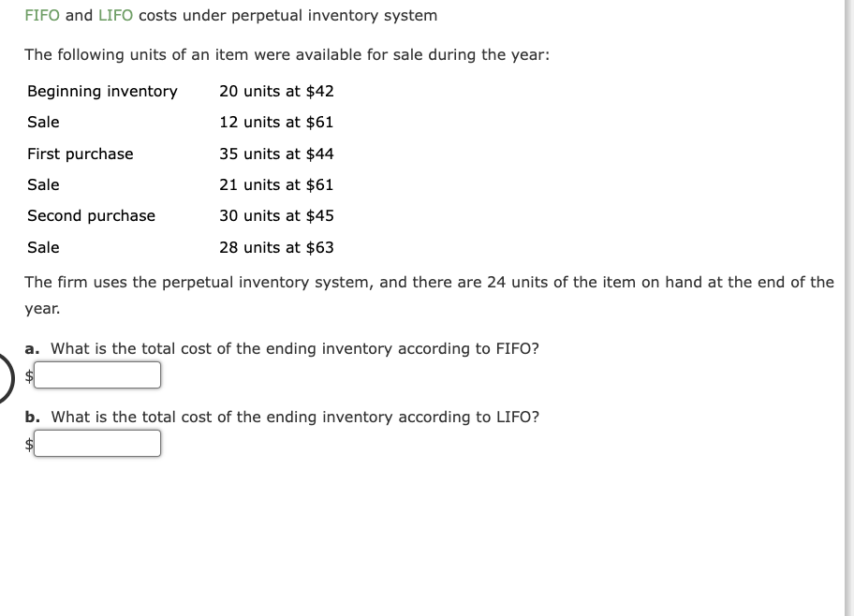The width and height of the screenshot is (854, 616).
Task: Select the answer input field for part b
Action: (x=97, y=443)
